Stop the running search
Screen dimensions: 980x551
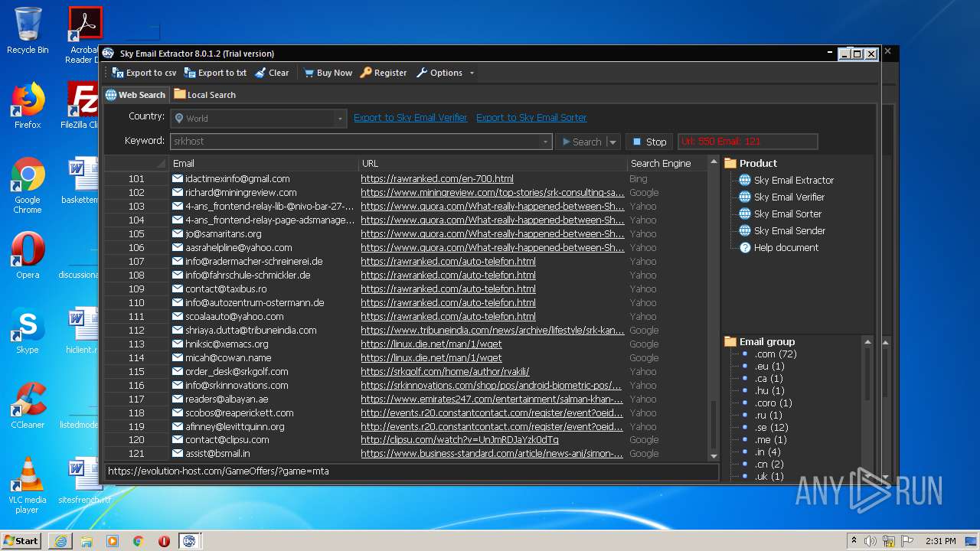click(x=649, y=142)
